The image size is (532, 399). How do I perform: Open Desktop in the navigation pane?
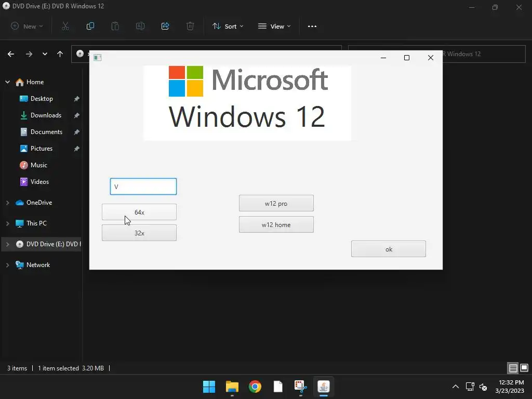(42, 99)
